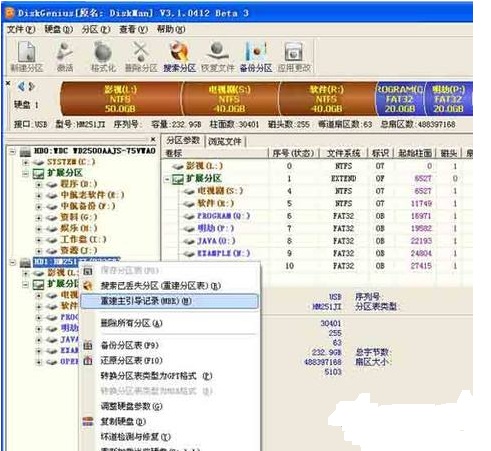This screenshot has width=491, height=451.
Task: Select the JAVA(O:) row in partition list
Action: tap(316, 241)
